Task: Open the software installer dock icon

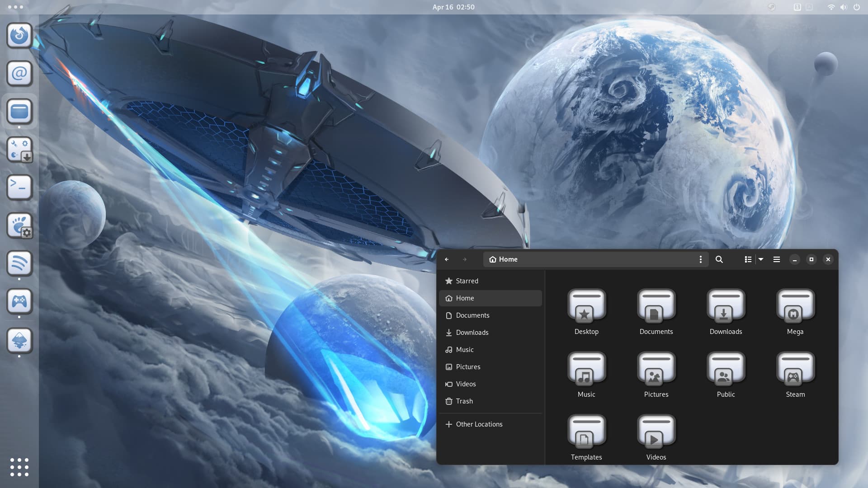Action: point(19,150)
